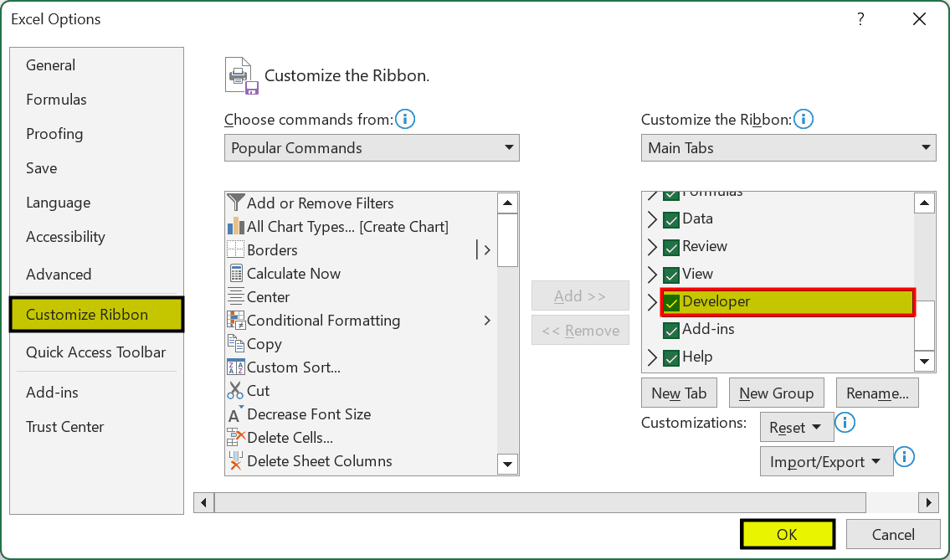Click the Delete Sheet Columns icon
The height and width of the screenshot is (560, 950).
[235, 461]
